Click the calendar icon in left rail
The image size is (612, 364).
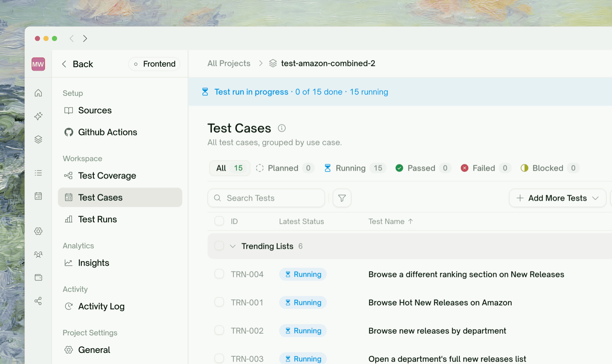38,196
